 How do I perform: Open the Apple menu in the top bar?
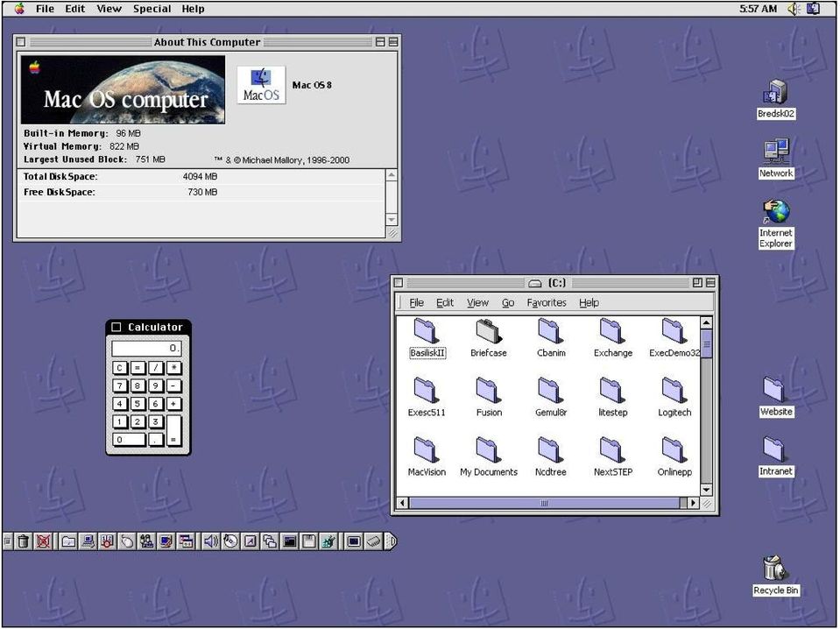tap(18, 9)
